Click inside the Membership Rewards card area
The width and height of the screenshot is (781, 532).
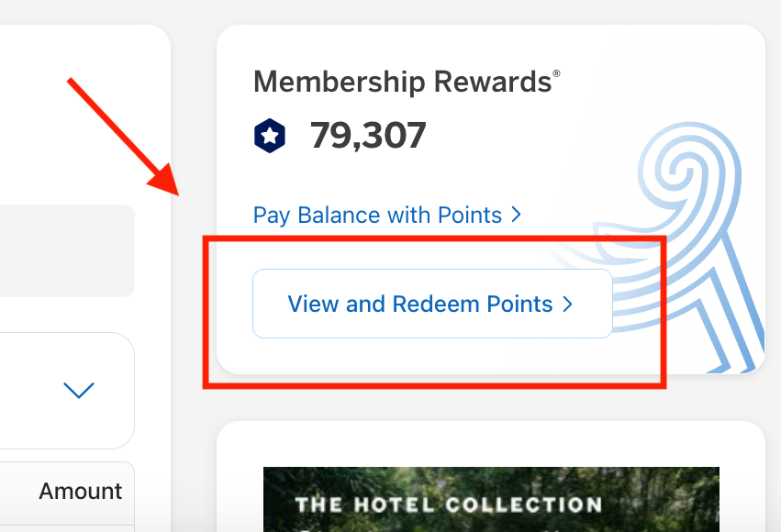[489, 183]
